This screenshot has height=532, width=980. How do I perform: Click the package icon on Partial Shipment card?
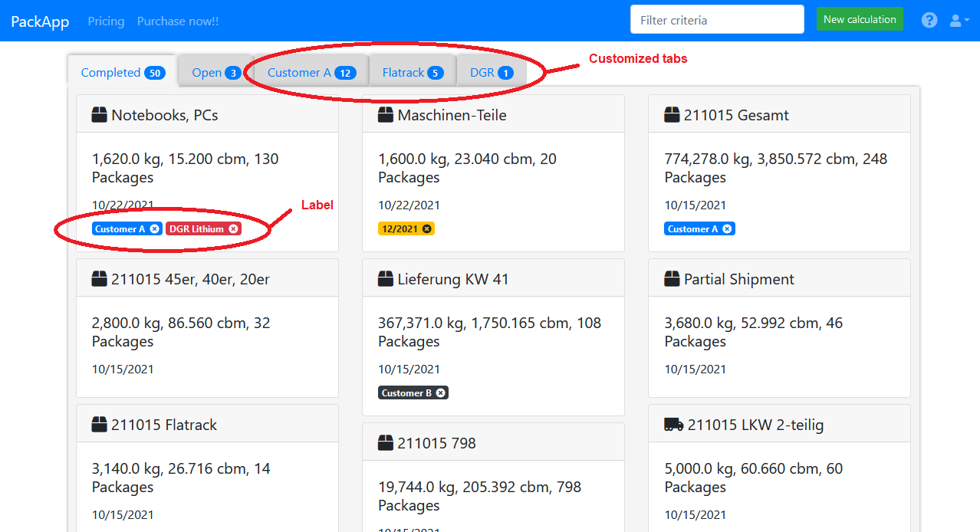point(671,278)
